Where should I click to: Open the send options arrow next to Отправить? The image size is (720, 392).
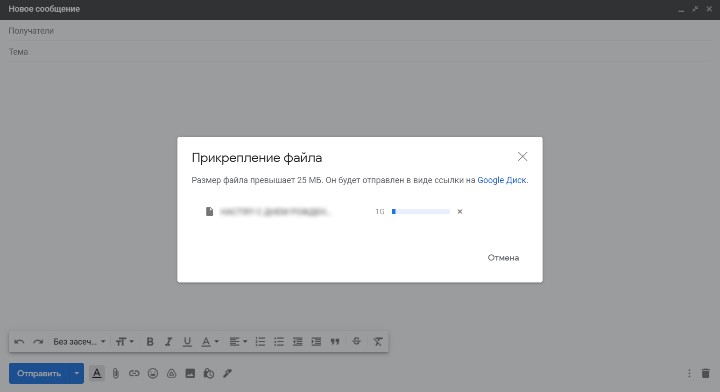coord(77,373)
